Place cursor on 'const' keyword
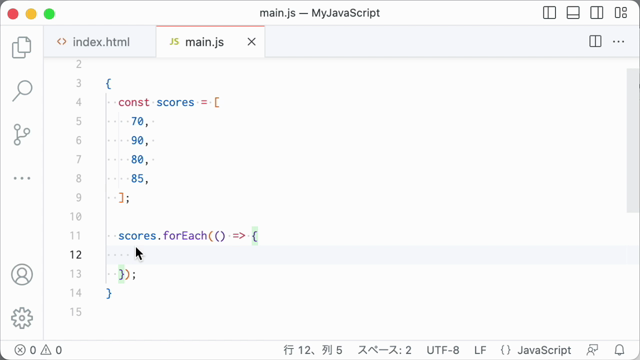This screenshot has height=360, width=640. click(134, 102)
